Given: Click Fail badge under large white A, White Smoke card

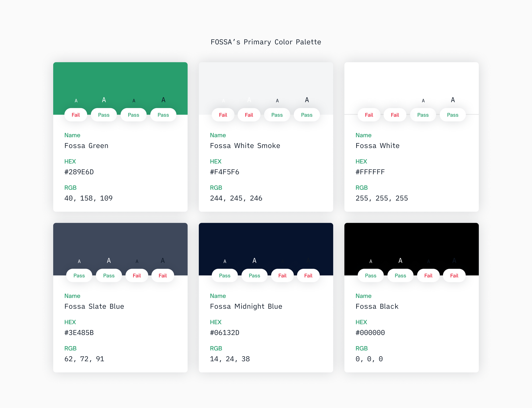Looking at the screenshot, I should pyautogui.click(x=249, y=115).
